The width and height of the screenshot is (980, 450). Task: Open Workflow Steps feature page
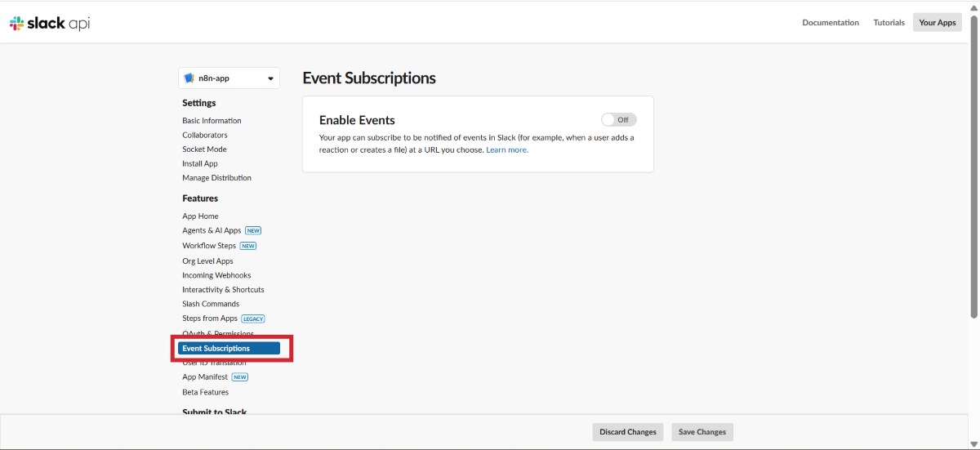(209, 246)
